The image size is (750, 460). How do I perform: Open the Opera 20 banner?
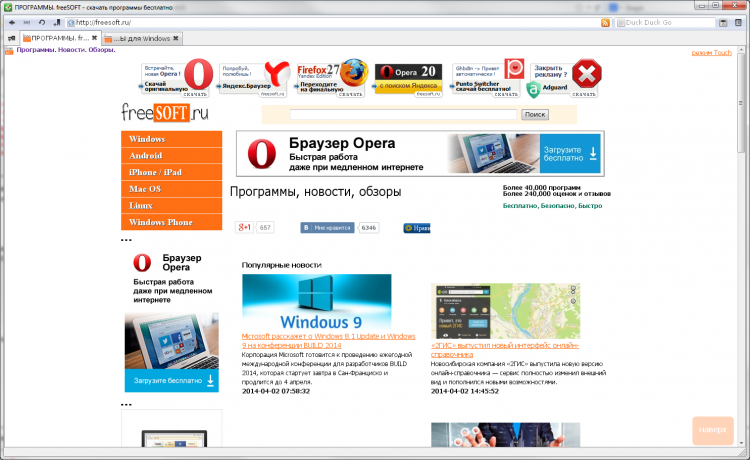click(408, 79)
